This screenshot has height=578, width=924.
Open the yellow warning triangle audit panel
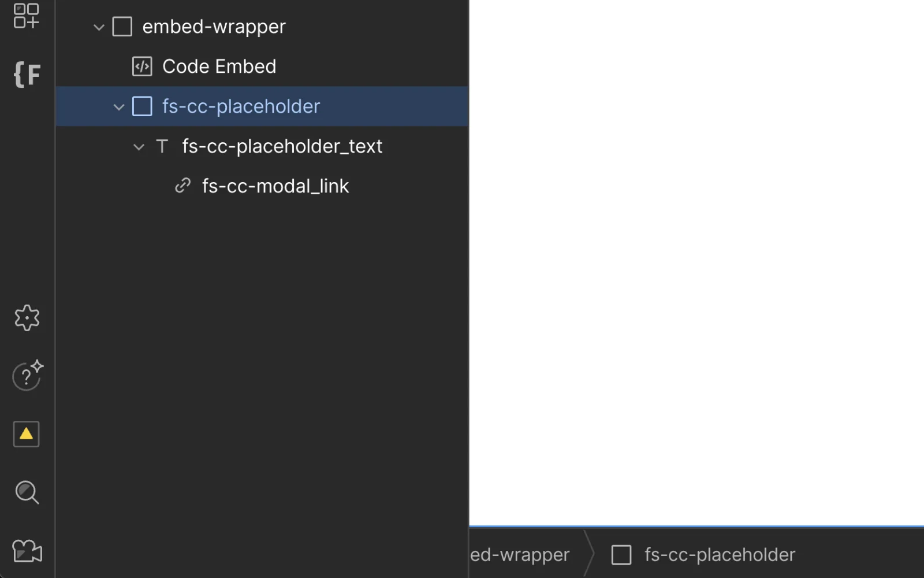tap(27, 434)
